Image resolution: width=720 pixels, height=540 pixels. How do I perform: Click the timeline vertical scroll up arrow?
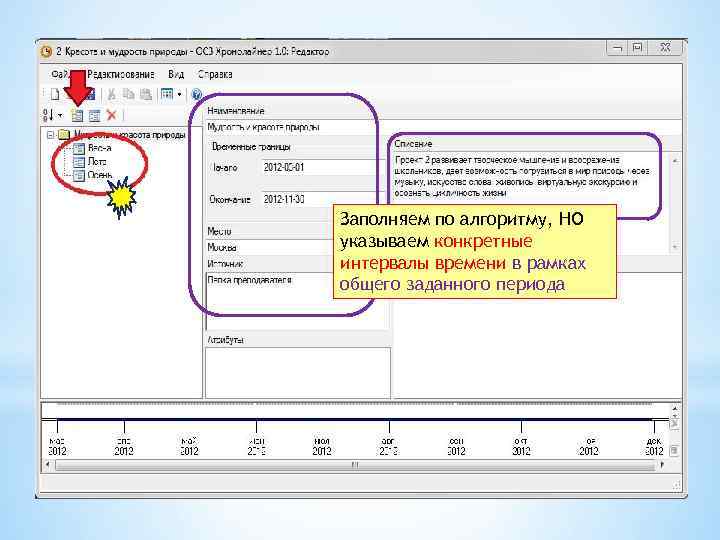674,408
